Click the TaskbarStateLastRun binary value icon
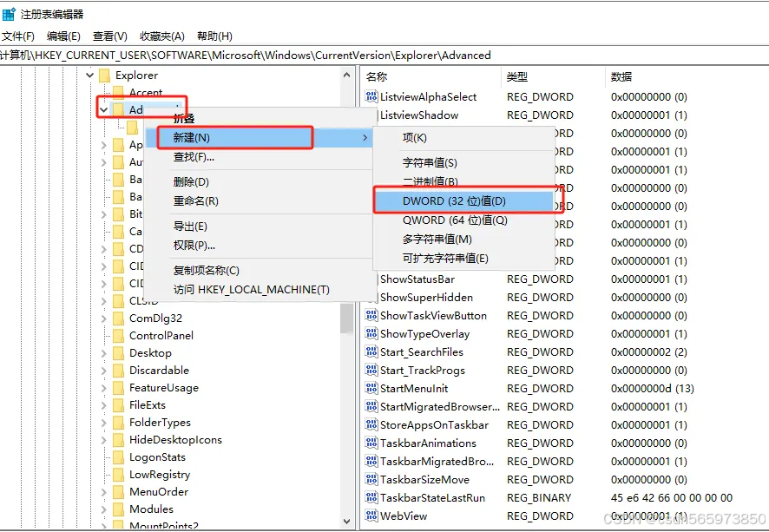Image resolution: width=769 pixels, height=532 pixels. click(x=371, y=497)
